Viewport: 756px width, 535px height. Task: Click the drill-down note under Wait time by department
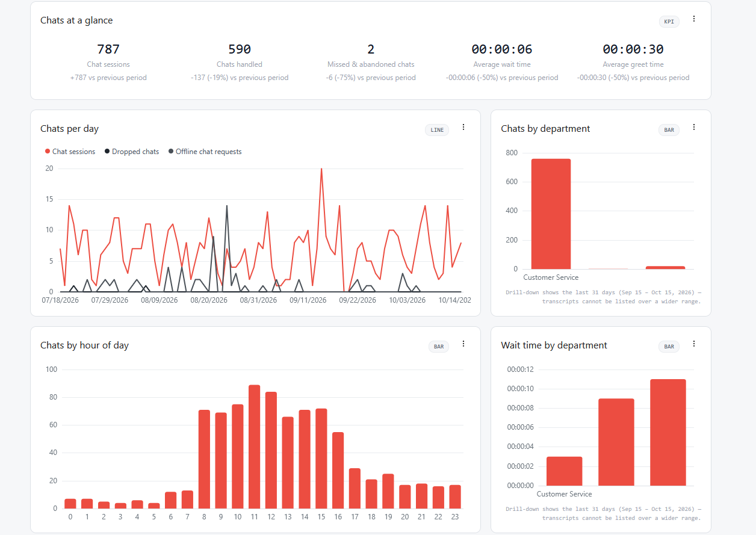click(x=604, y=513)
